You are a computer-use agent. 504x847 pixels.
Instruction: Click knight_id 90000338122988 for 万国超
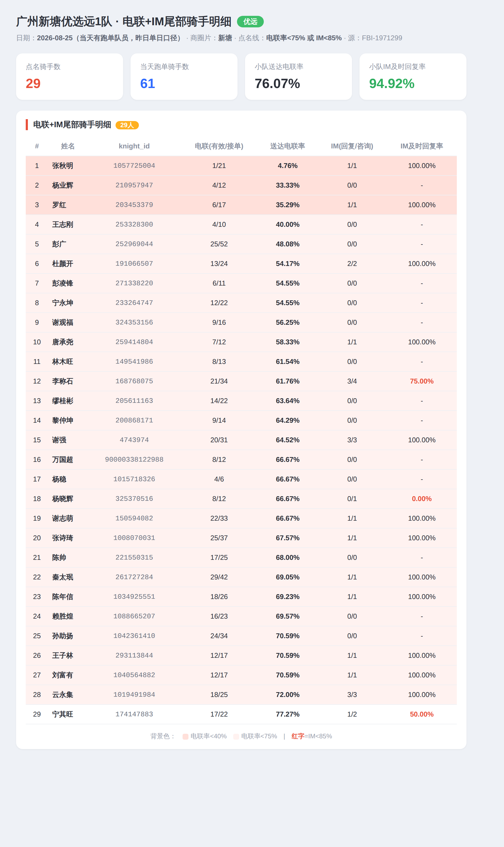[134, 459]
